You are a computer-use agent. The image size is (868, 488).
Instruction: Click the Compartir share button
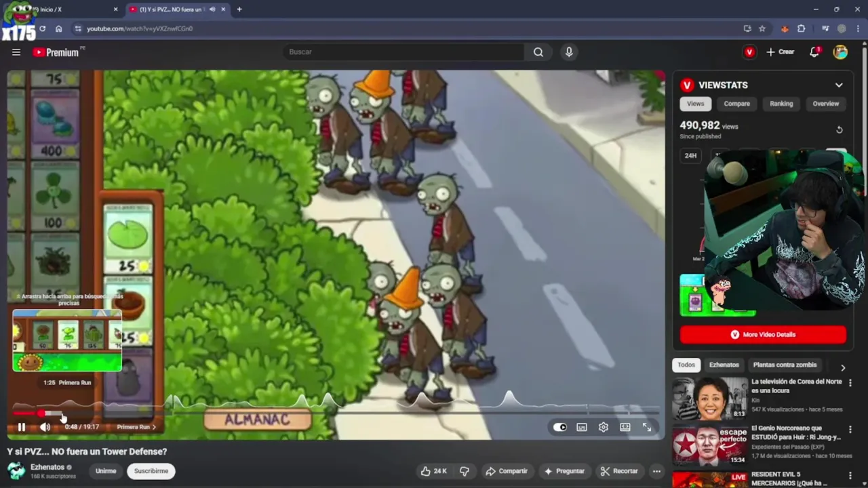point(507,471)
